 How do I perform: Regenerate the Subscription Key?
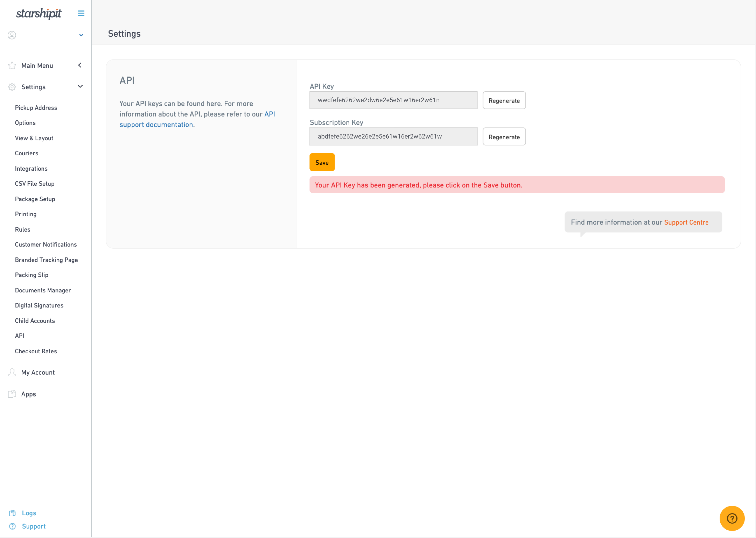[x=504, y=136]
